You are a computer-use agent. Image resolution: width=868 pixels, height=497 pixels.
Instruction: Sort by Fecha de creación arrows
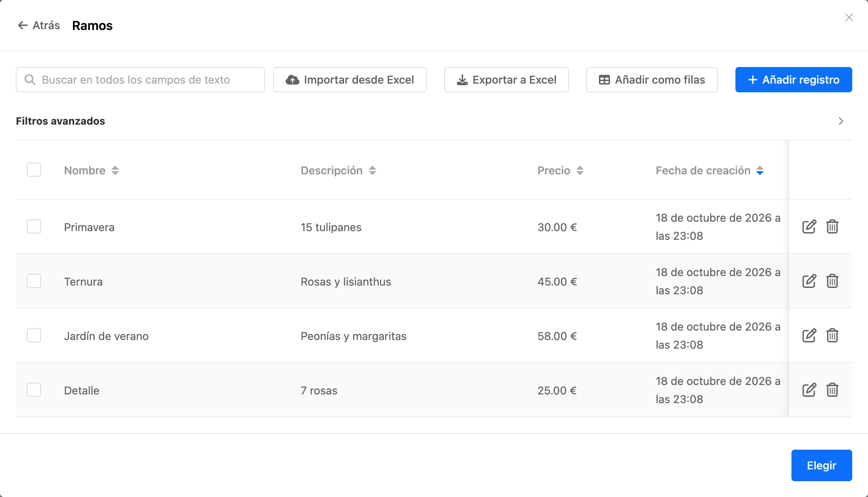(x=760, y=170)
